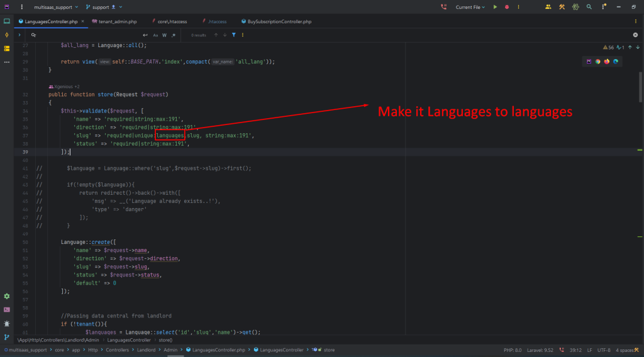Expand the replace field chevron

tap(19, 35)
